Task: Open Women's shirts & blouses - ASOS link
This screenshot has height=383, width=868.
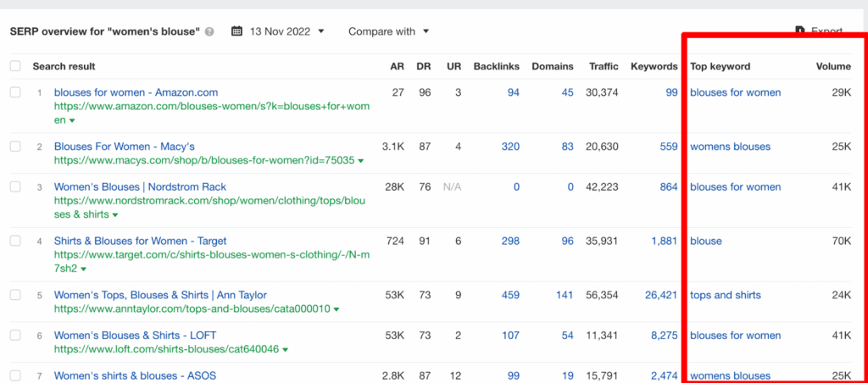Action: point(135,376)
